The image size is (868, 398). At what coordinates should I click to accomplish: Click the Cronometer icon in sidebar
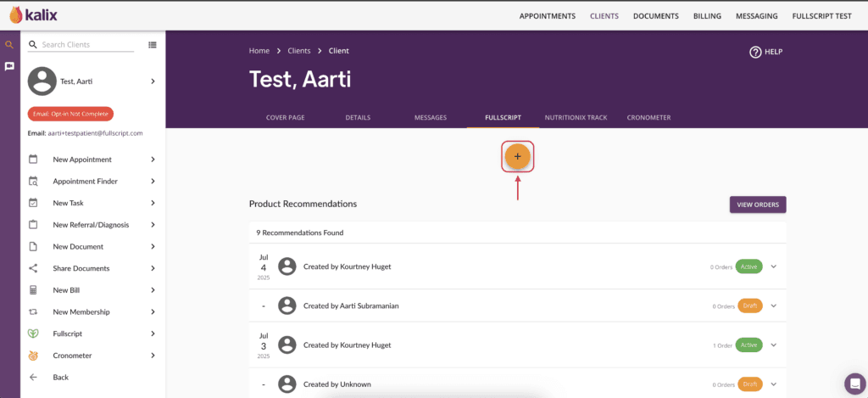click(33, 356)
